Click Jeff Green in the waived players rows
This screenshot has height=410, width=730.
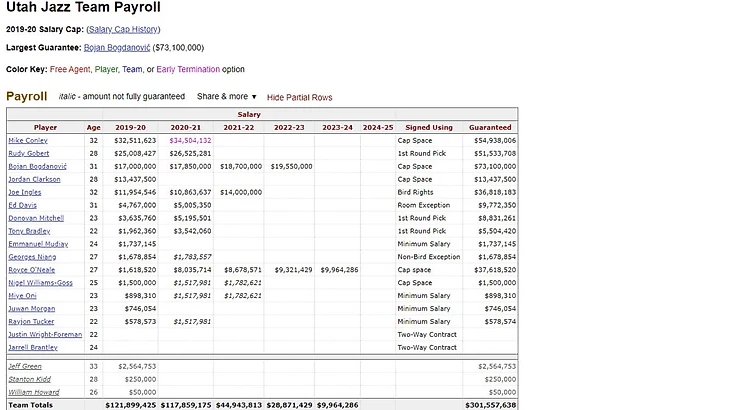pos(25,367)
